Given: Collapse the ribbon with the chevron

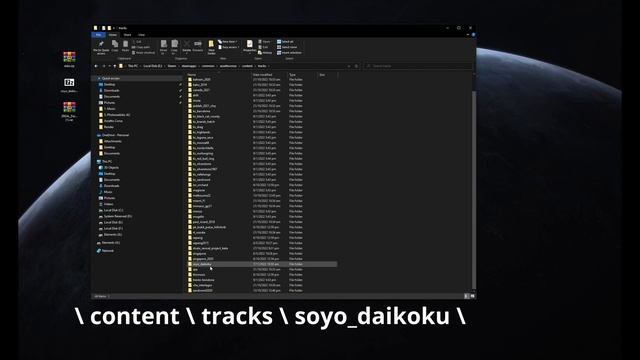Looking at the screenshot, I should click(x=468, y=35).
